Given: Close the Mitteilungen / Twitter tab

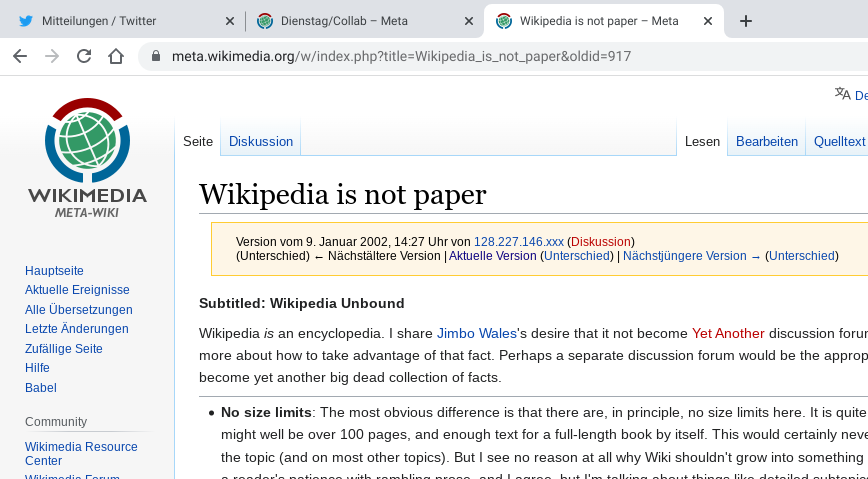Looking at the screenshot, I should 230,21.
